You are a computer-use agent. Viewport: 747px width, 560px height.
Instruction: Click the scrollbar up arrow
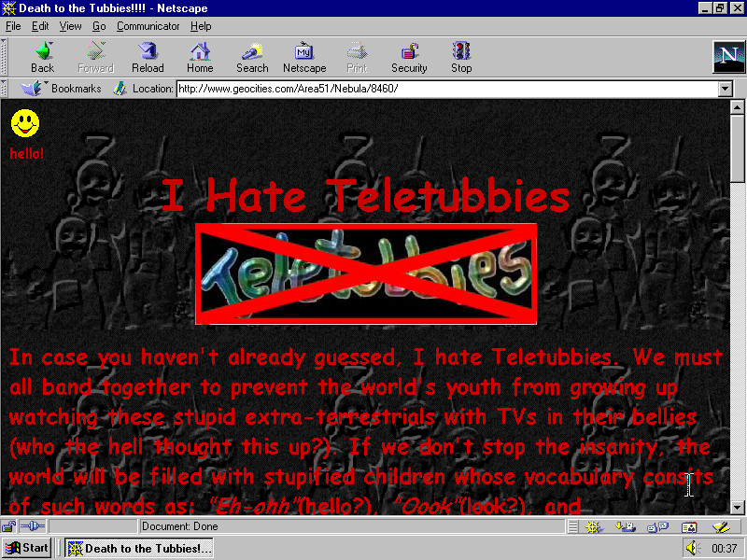coord(737,107)
